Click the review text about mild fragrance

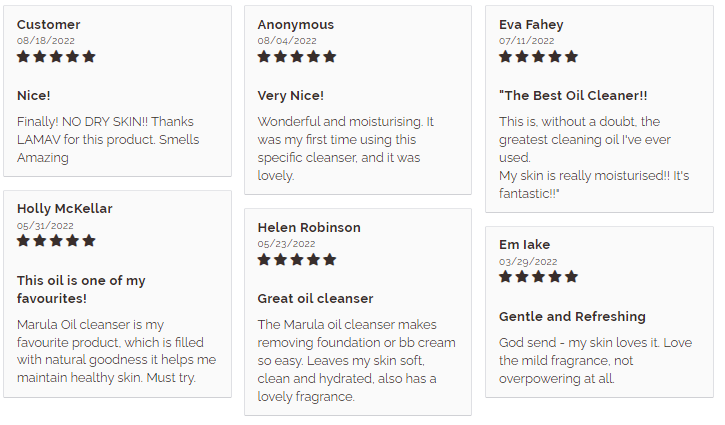(x=595, y=361)
